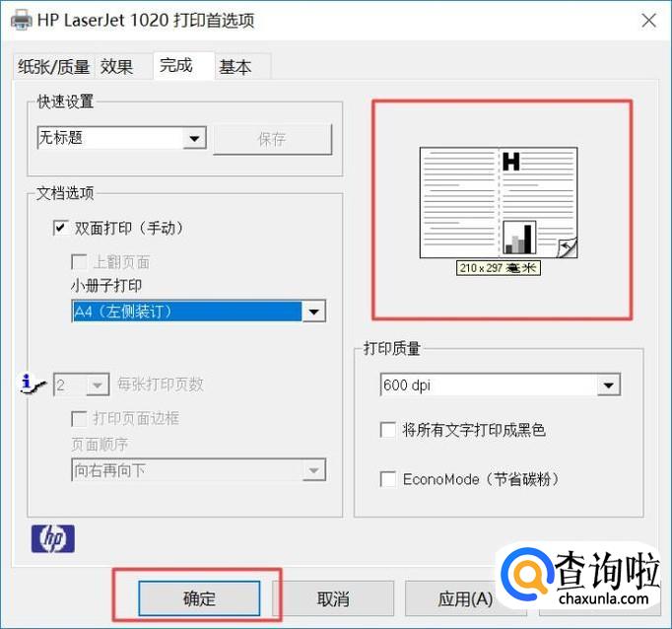Viewport: 672px width, 629px height.
Task: Select the 完成 tab
Action: tap(176, 66)
